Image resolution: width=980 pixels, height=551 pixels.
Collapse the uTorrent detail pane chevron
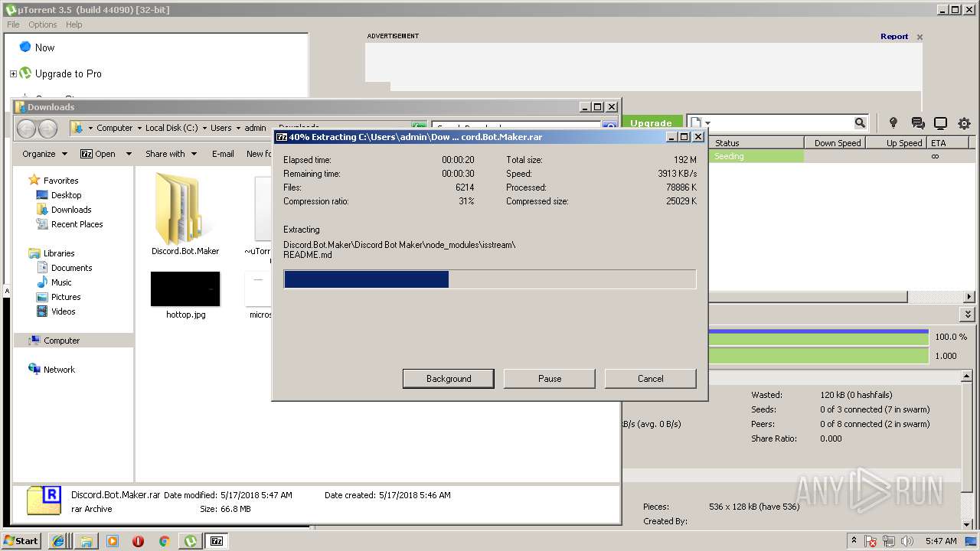point(968,315)
